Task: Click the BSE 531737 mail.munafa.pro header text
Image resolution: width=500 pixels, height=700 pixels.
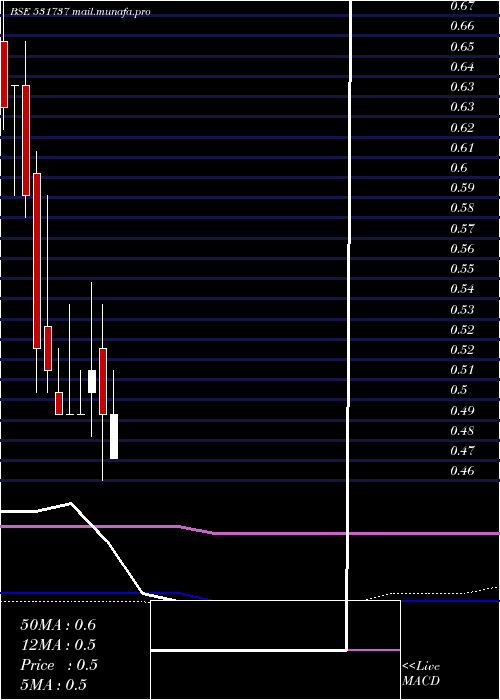Action: [80, 12]
